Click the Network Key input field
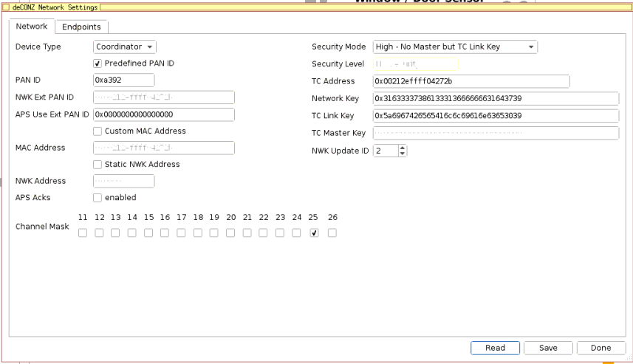633x364 pixels. click(x=496, y=98)
